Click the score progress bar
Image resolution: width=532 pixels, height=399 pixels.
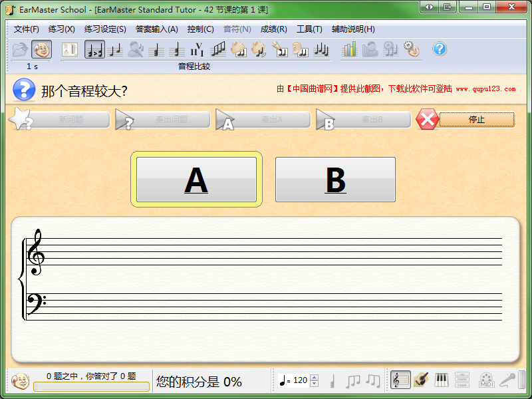tap(91, 386)
